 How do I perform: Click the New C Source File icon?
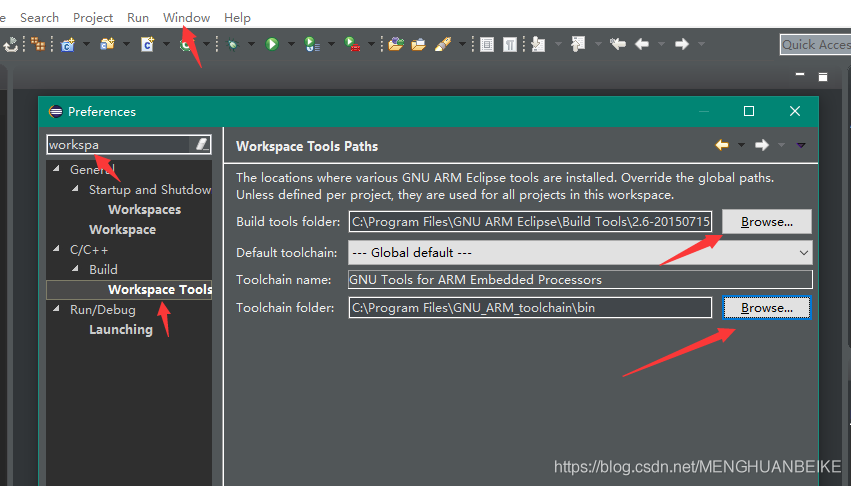tap(148, 44)
